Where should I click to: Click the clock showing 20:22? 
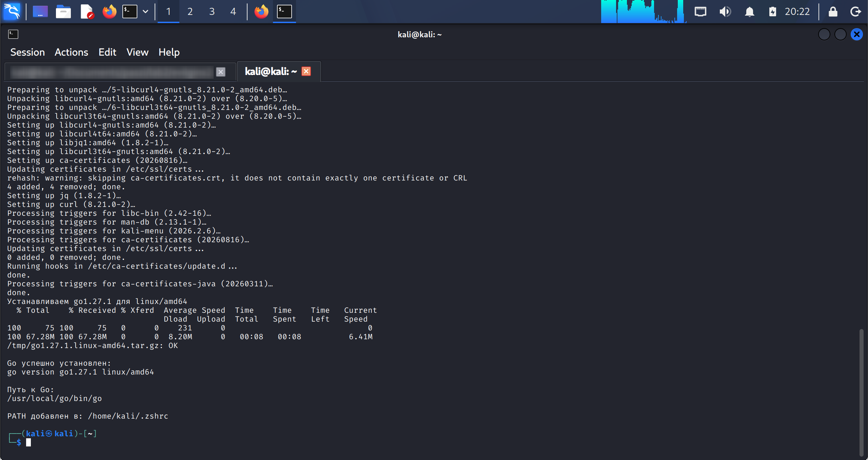(797, 12)
